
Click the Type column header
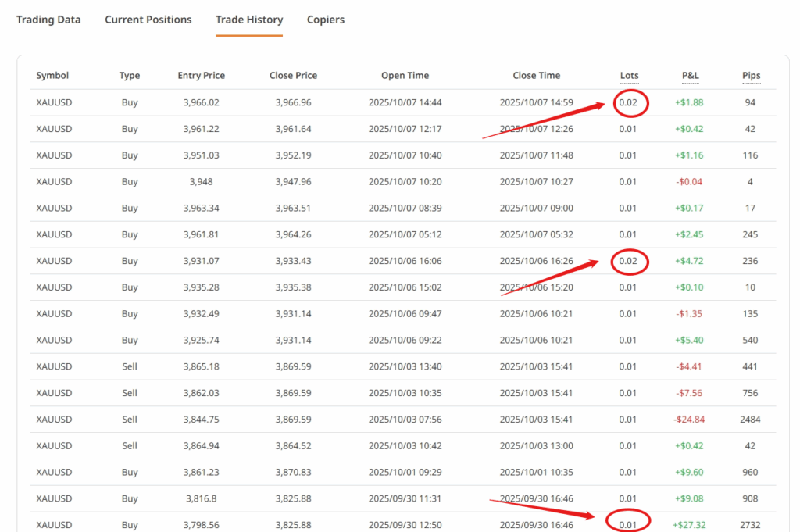tap(130, 76)
